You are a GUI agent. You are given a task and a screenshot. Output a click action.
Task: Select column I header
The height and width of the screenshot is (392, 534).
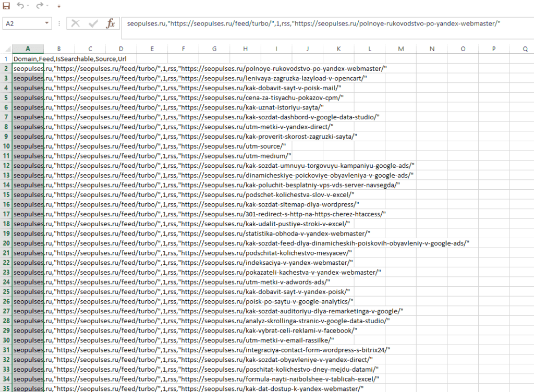point(276,49)
